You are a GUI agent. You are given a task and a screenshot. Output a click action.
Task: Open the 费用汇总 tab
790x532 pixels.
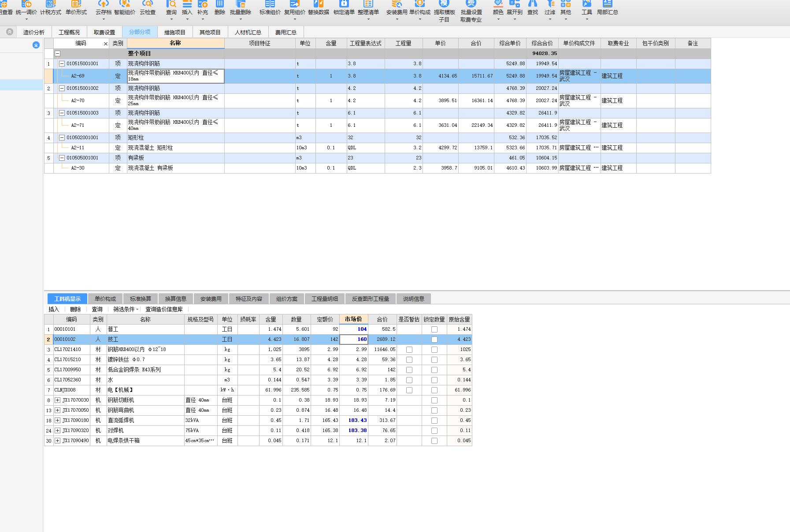[x=286, y=32]
